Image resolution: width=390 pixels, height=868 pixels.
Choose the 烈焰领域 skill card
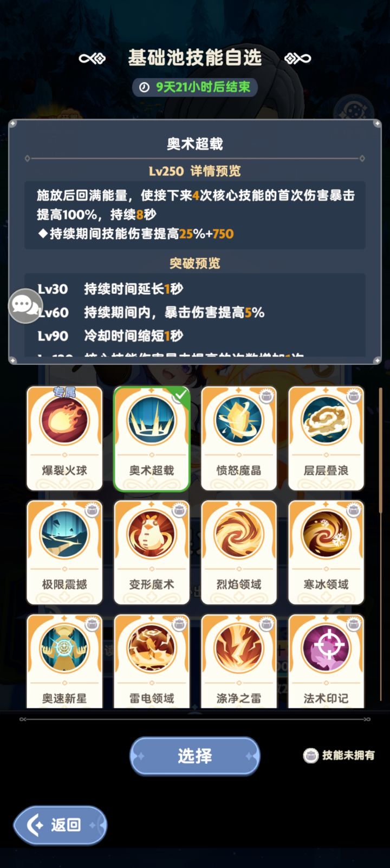239,552
